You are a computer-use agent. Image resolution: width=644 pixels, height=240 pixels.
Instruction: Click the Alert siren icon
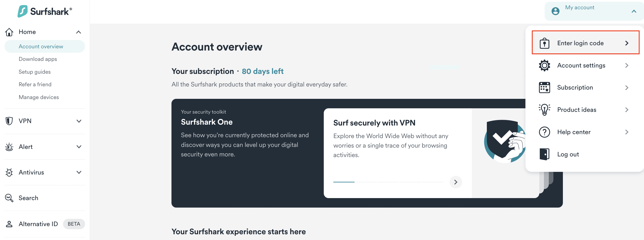pyautogui.click(x=9, y=147)
